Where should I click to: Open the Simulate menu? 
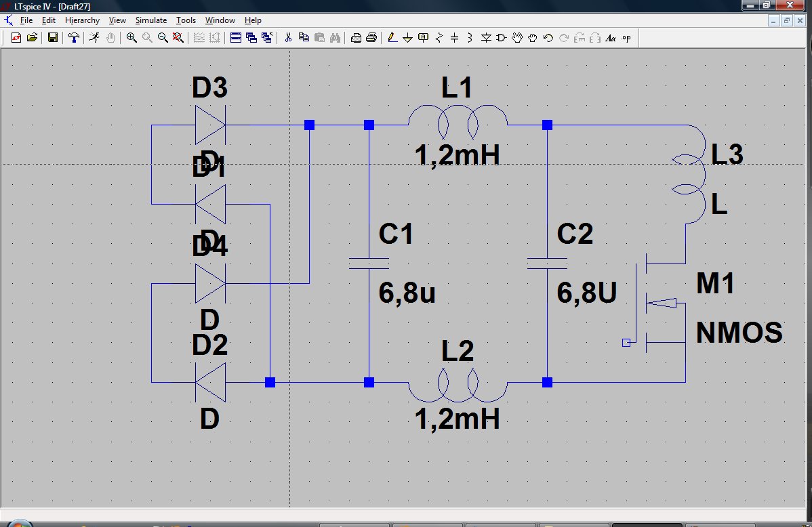click(x=151, y=20)
